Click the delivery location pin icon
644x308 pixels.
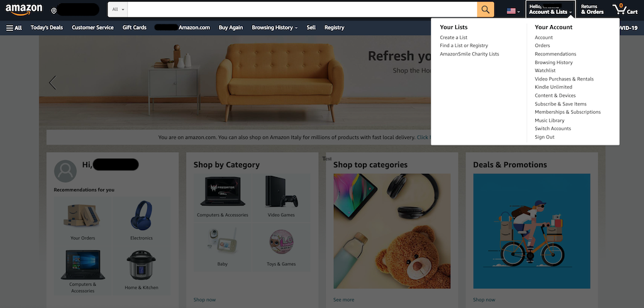coord(54,11)
